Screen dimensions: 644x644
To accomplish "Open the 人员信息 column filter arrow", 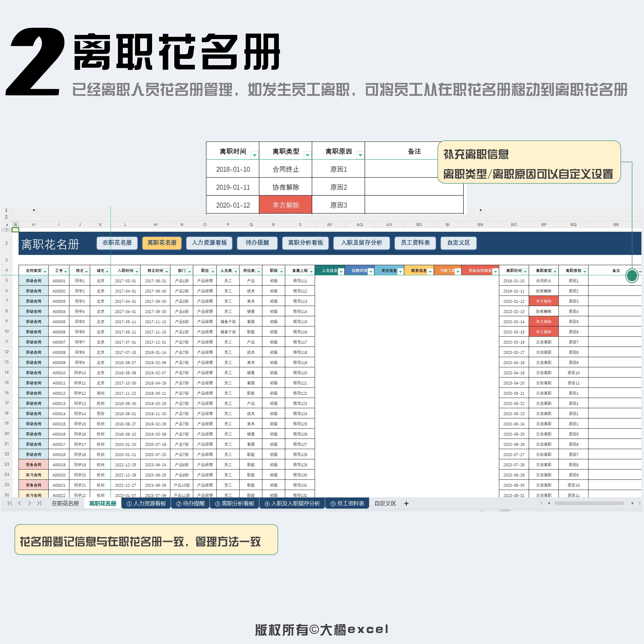I will 341,272.
